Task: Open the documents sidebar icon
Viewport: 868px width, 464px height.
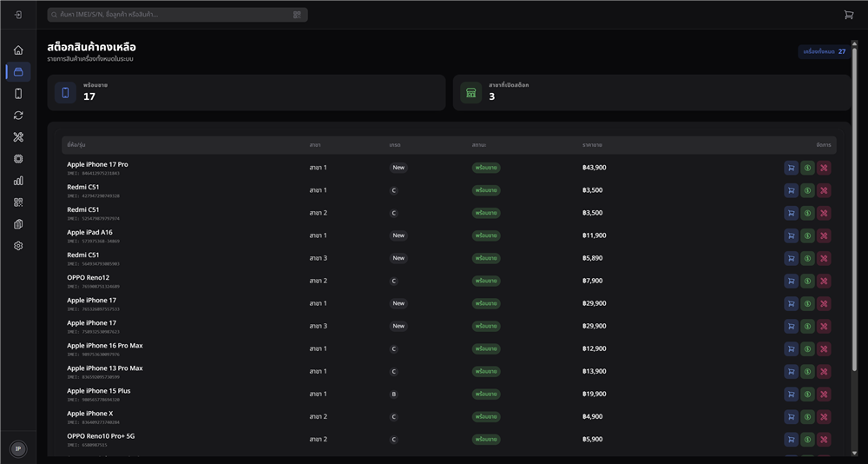Action: pos(18,224)
